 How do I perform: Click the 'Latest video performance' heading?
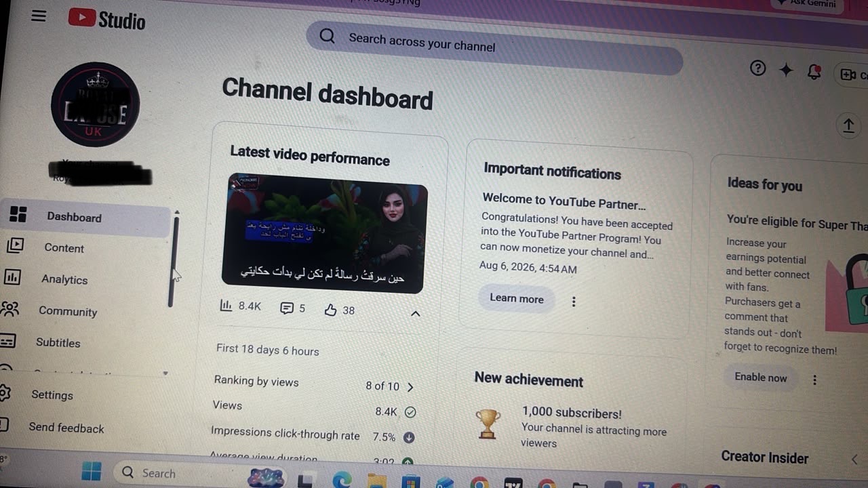(x=310, y=155)
